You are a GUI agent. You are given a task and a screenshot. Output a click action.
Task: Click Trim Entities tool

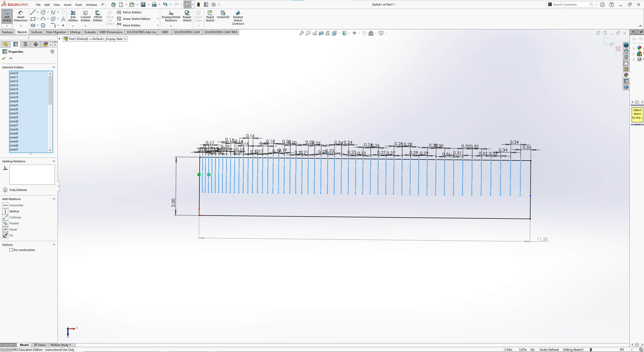[73, 16]
